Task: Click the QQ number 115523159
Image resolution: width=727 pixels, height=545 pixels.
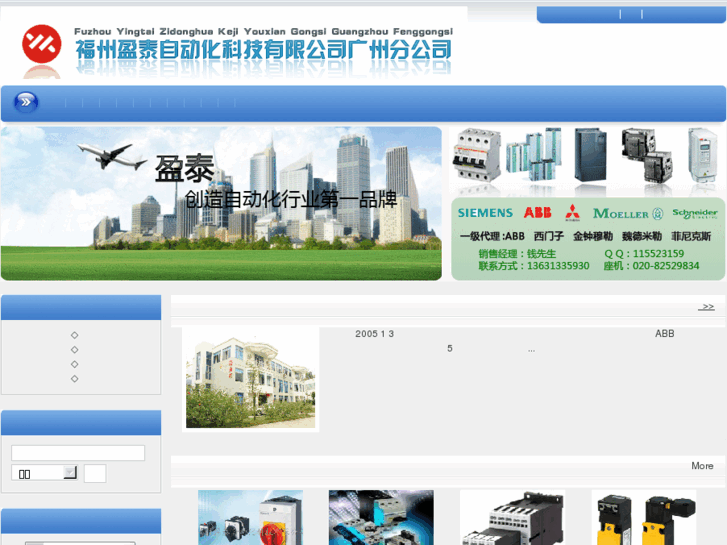Action: 658,254
